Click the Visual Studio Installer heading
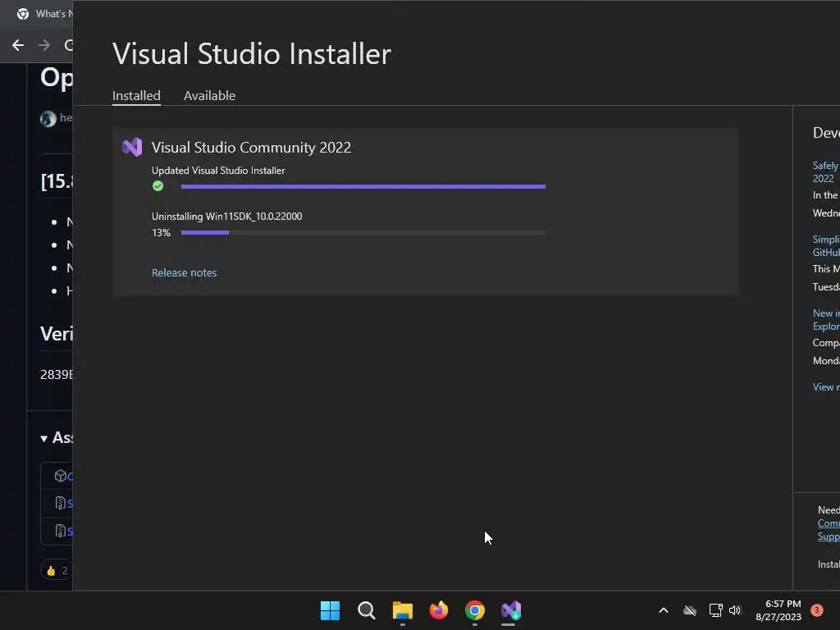 coord(252,53)
